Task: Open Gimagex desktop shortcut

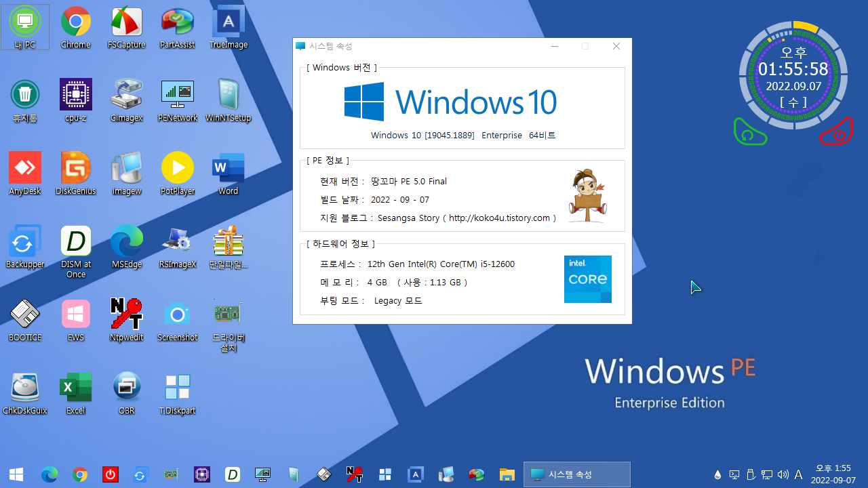Action: 127,101
